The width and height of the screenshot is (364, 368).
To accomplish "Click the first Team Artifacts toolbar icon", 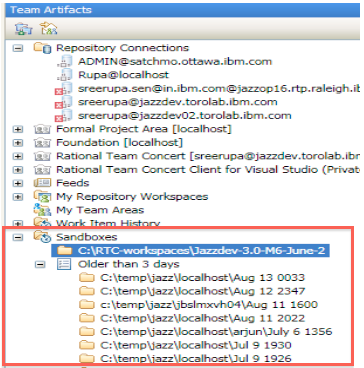I will [23, 29].
